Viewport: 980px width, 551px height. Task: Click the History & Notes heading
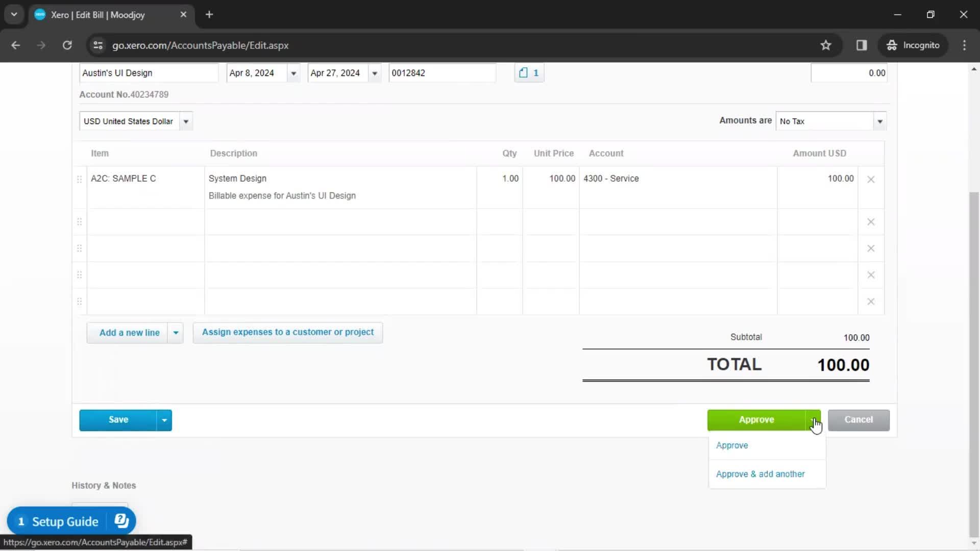(x=104, y=486)
